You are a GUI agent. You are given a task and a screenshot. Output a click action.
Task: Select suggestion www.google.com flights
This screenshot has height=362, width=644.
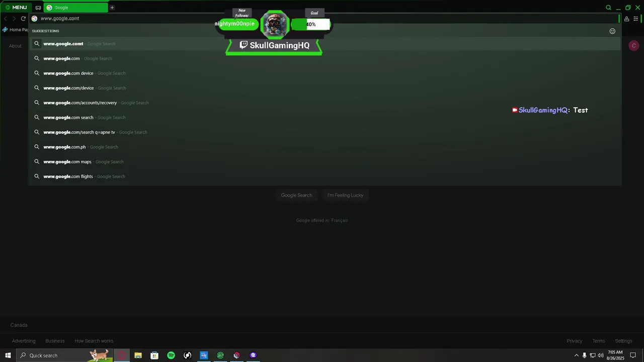tap(325, 176)
